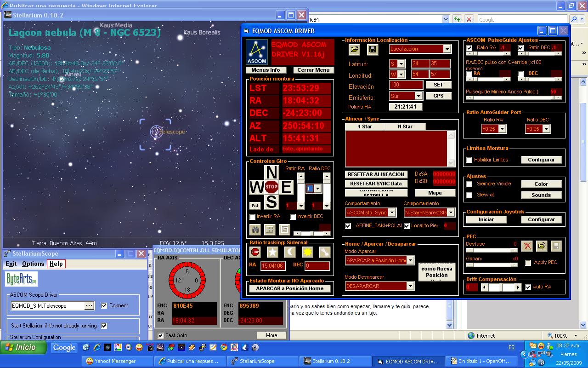Adjust the Pulseguide Minimo Ancho Pulso slider
Viewport: 588px width, 368px height.
pyautogui.click(x=514, y=98)
